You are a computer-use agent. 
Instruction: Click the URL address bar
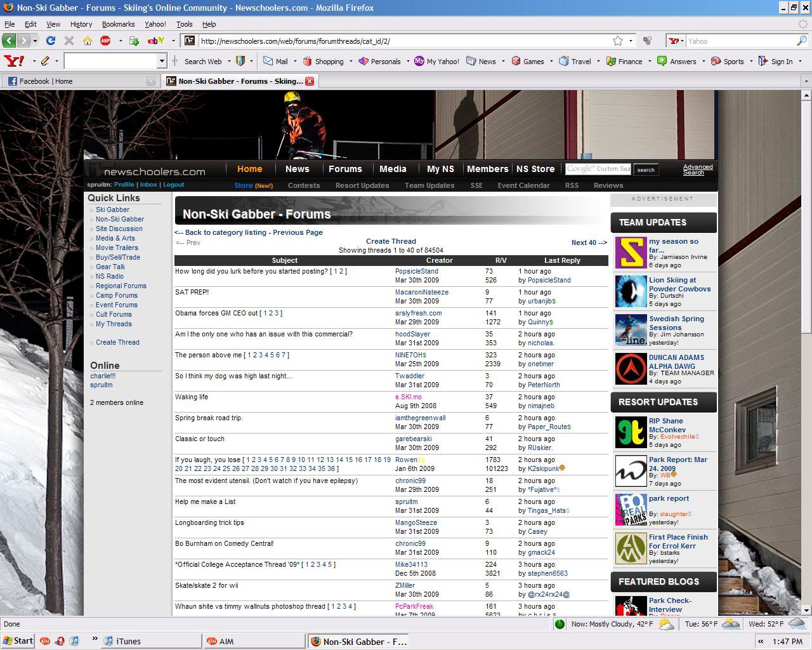click(403, 41)
